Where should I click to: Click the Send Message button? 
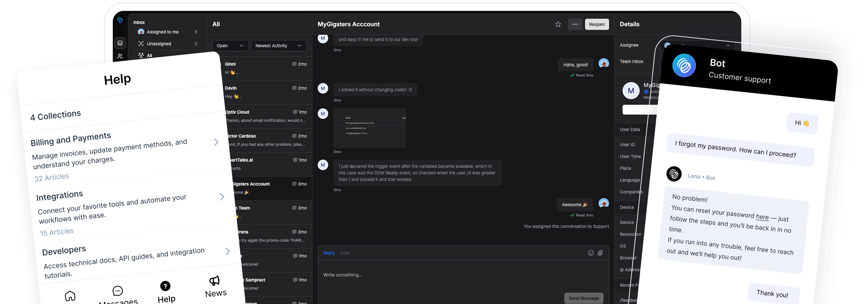pyautogui.click(x=584, y=298)
